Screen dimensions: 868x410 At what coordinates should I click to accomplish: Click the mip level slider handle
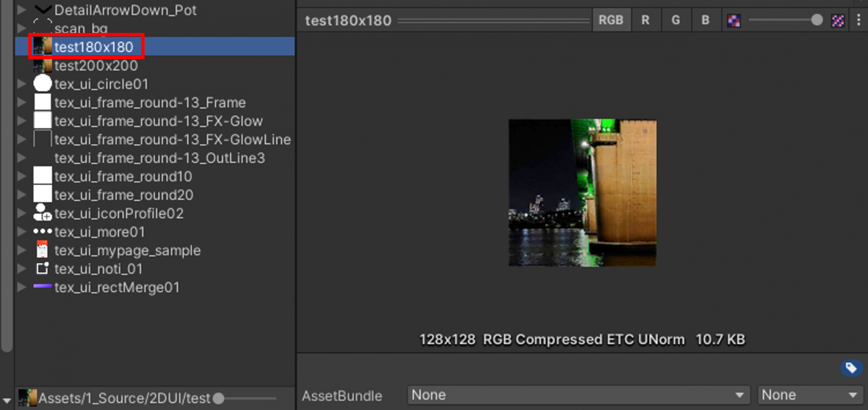816,20
